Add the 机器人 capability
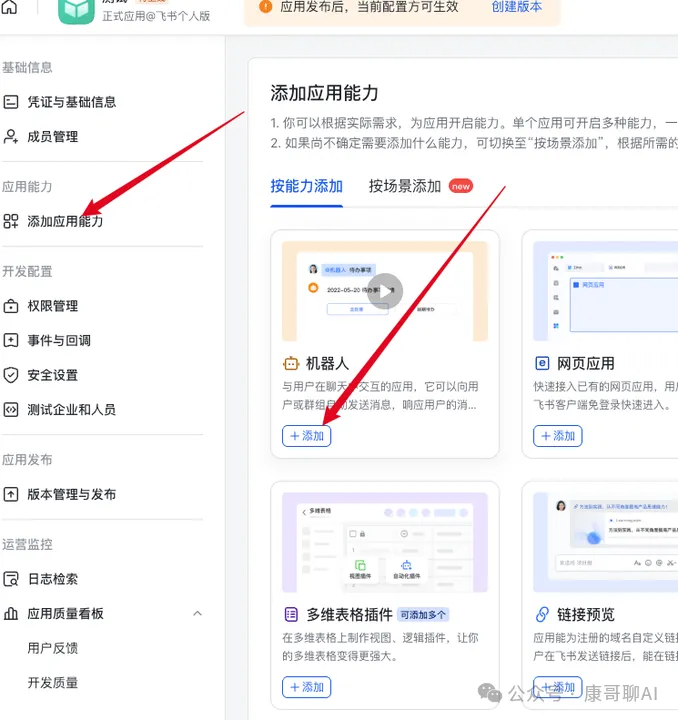 click(x=307, y=436)
